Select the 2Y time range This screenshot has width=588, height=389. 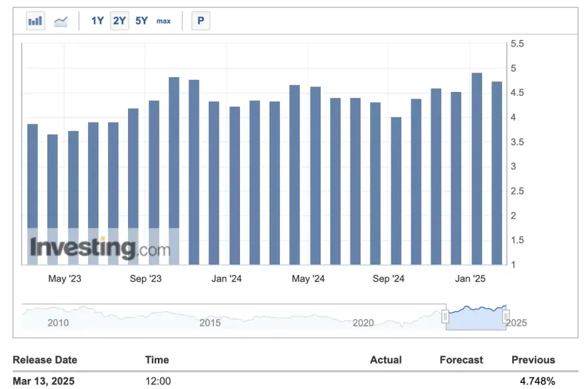(119, 21)
